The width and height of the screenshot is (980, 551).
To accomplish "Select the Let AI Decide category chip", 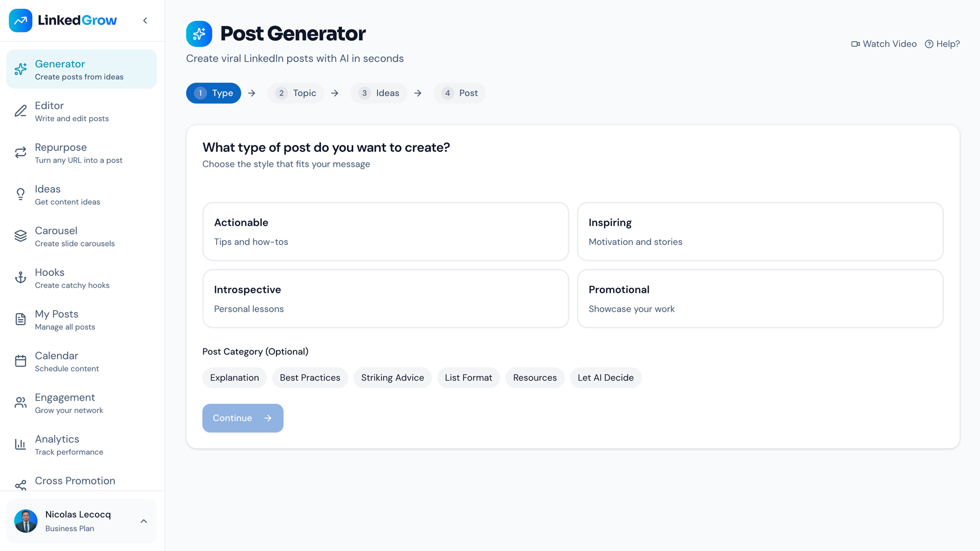I will (605, 378).
